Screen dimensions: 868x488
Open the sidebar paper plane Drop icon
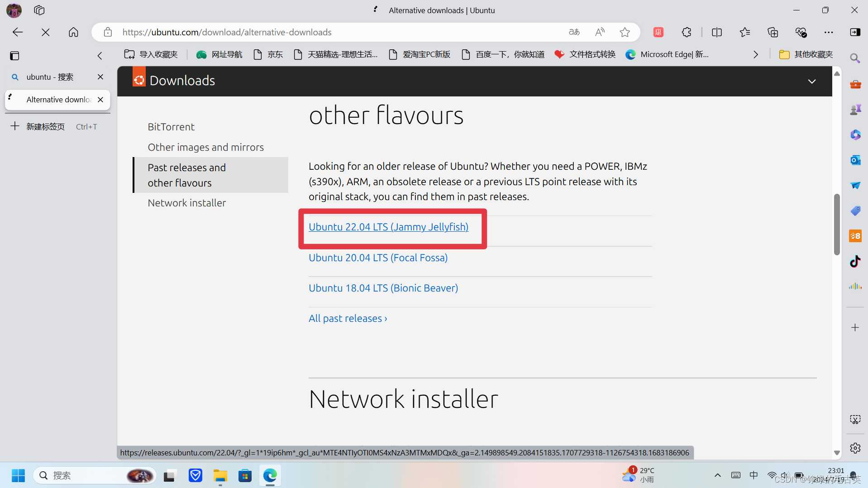pos(855,185)
